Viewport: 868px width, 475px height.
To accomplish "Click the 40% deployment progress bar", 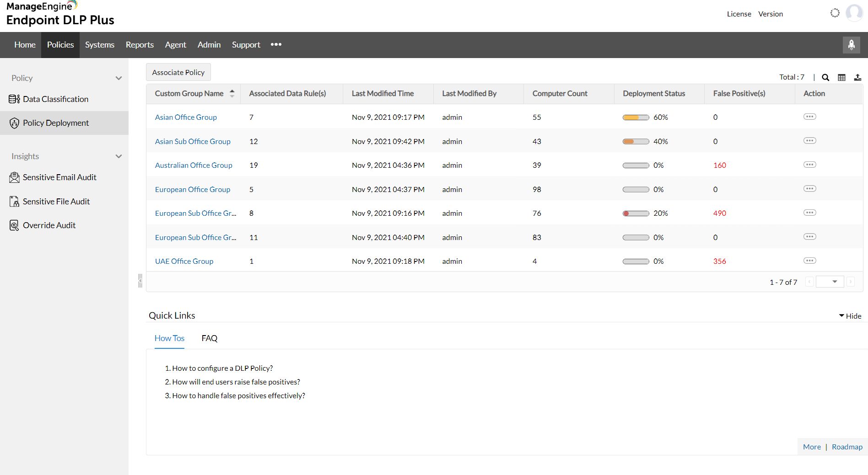I will pyautogui.click(x=636, y=141).
